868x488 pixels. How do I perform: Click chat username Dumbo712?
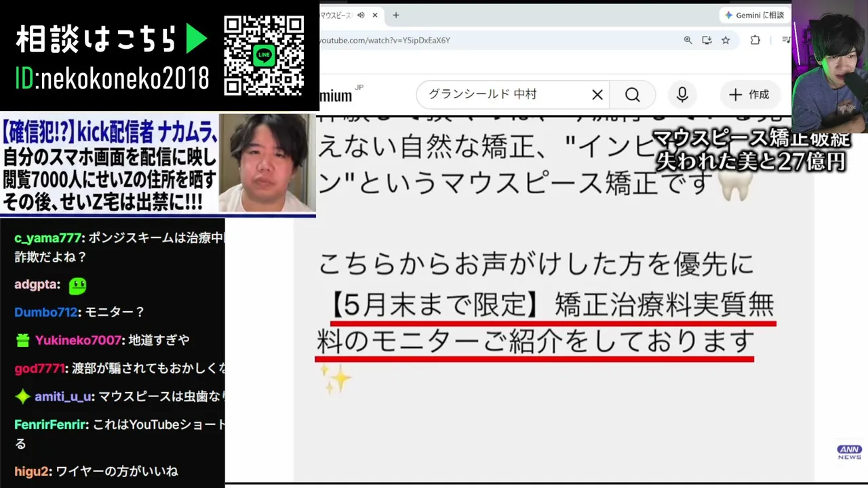[46, 312]
